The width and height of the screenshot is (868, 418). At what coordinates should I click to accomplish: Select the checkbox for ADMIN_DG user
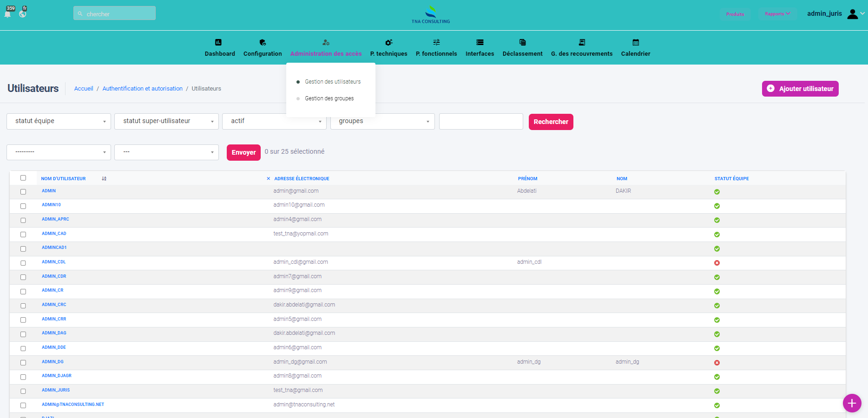coord(23,363)
